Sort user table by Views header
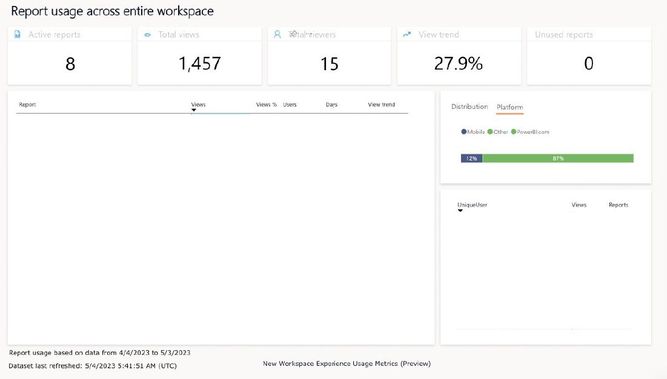 tap(579, 205)
